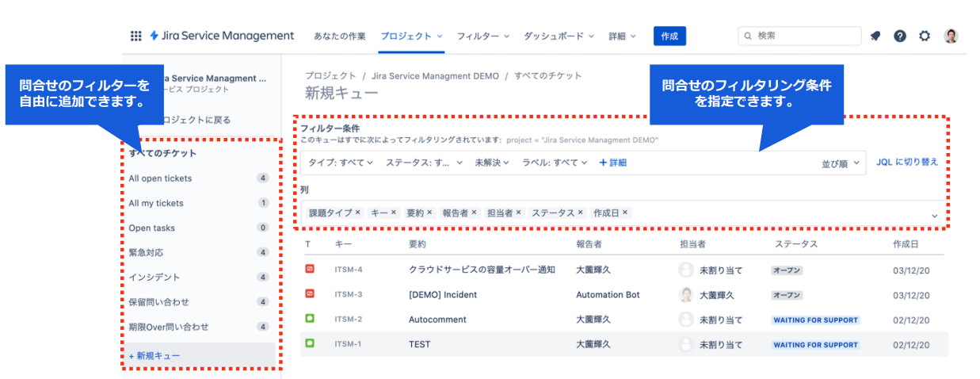Edit the 新規キュー queue title
Screen dimensions: 980x379
[x=341, y=94]
